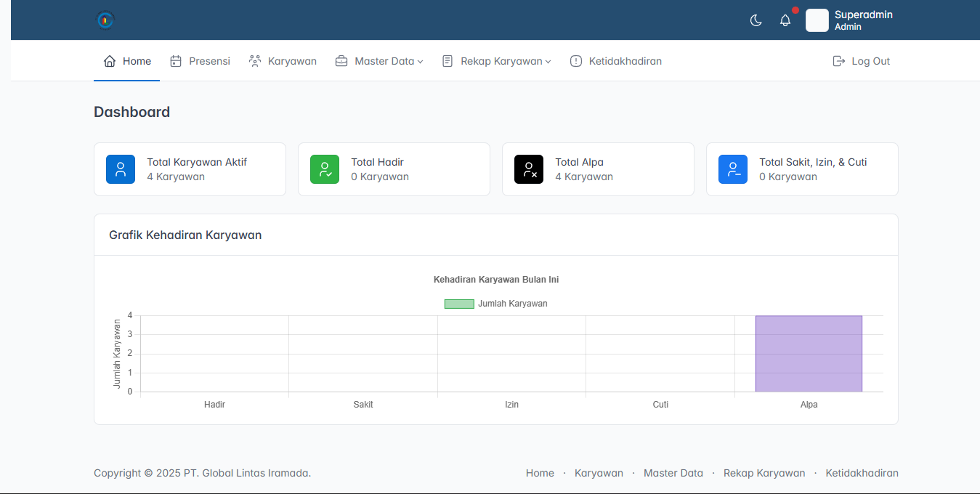The height and width of the screenshot is (494, 980).
Task: Click the green Total Hadir icon
Action: pyautogui.click(x=325, y=169)
